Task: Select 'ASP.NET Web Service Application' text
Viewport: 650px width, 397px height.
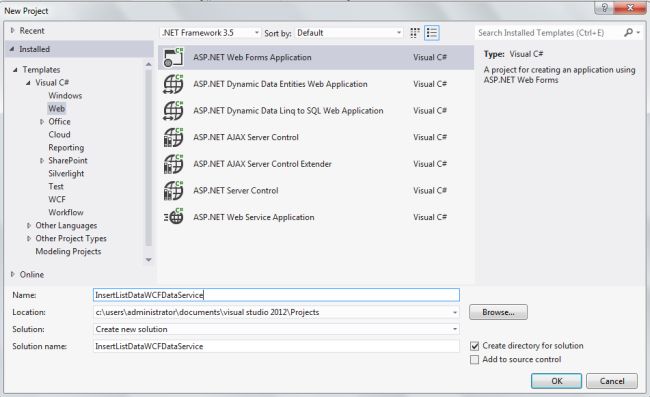Action: click(x=254, y=217)
